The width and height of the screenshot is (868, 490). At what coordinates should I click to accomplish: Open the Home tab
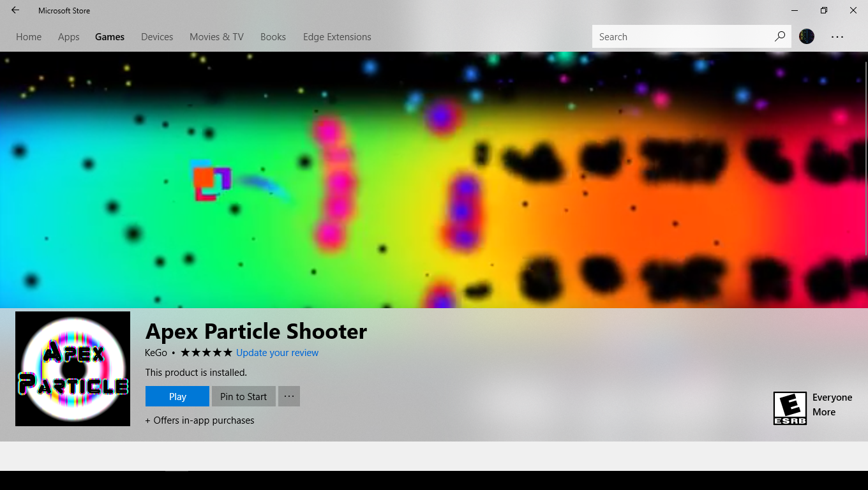(x=29, y=37)
